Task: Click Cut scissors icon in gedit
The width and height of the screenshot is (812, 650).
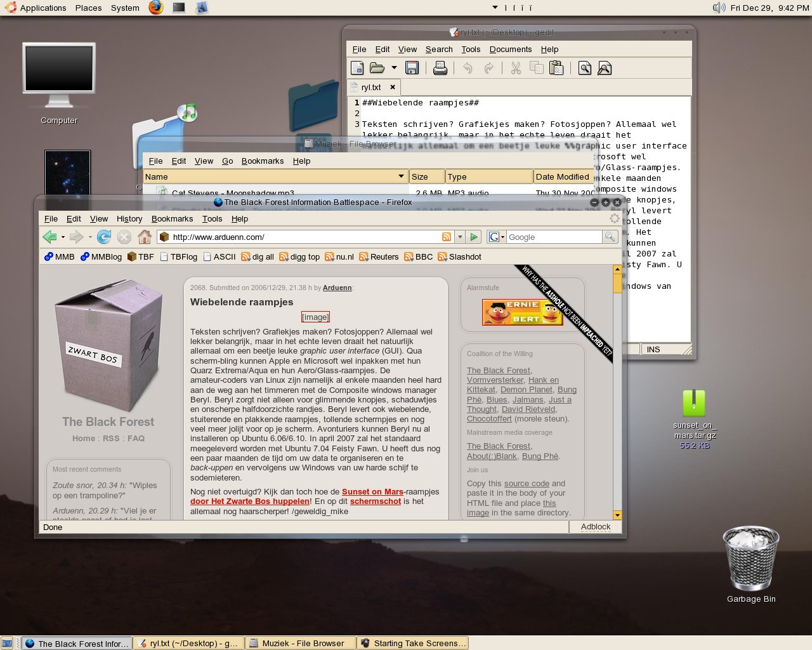Action: (x=516, y=68)
